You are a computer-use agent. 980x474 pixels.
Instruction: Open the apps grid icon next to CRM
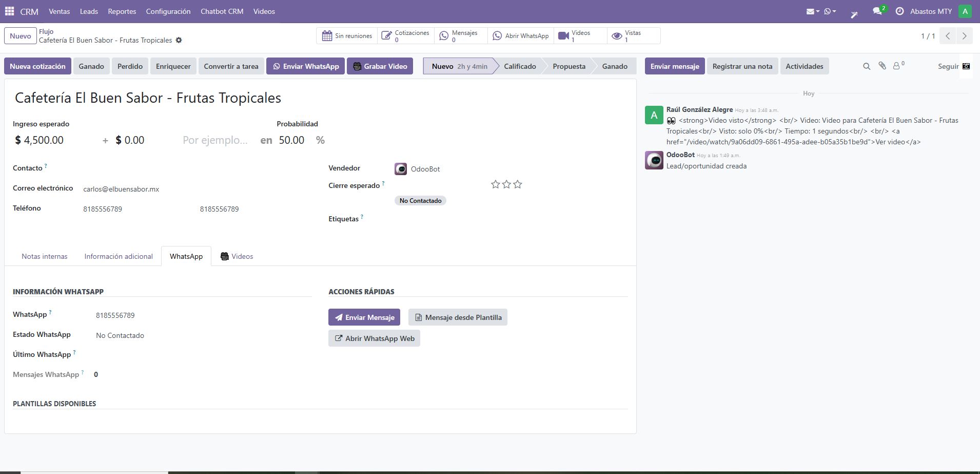(x=9, y=11)
